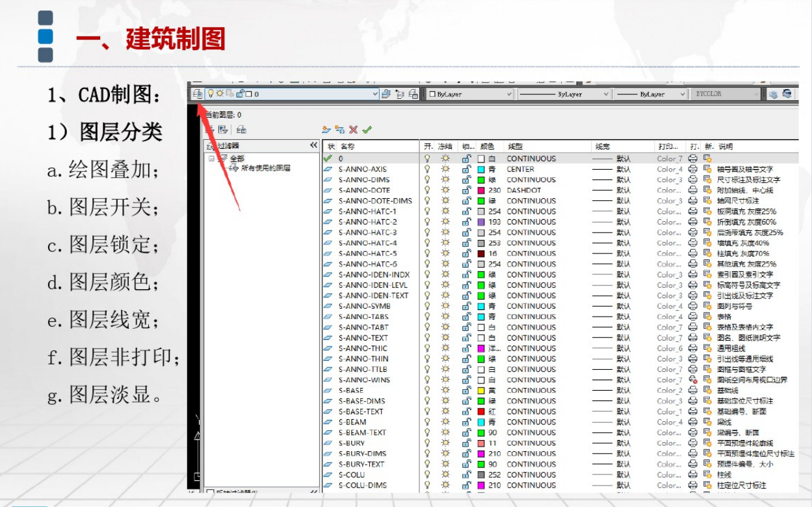812x507 pixels.
Task: Click the 线型 column header
Action: coord(515,146)
